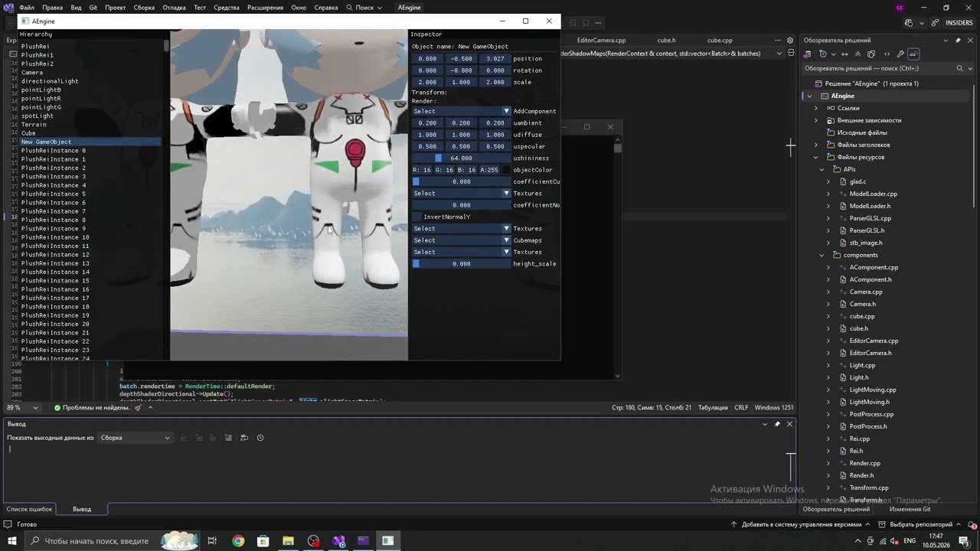The height and width of the screenshot is (551, 980).
Task: Click the split editor icon
Action: [x=791, y=54]
